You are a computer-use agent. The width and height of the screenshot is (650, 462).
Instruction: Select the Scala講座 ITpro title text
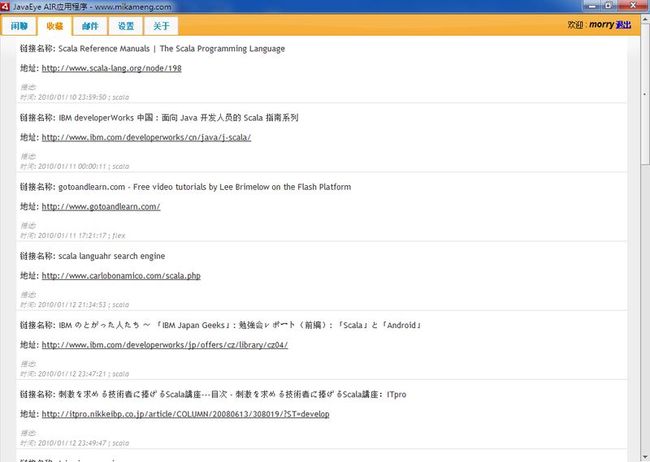(x=232, y=394)
